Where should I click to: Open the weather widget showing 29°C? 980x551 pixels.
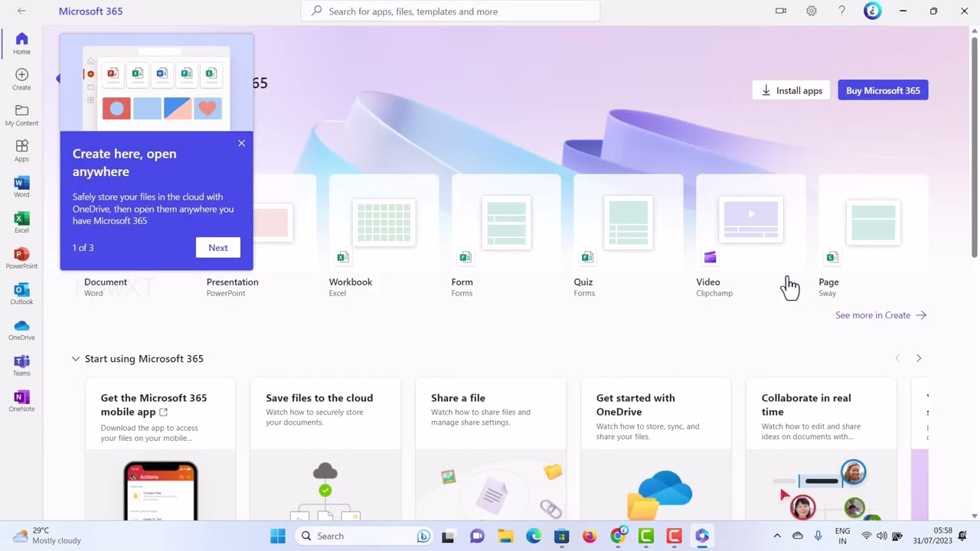click(47, 536)
